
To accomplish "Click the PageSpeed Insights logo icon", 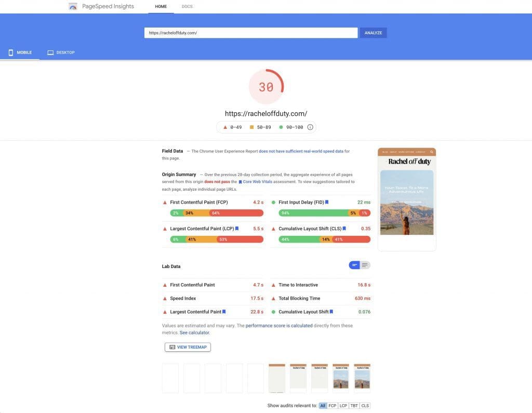I will coord(73,7).
